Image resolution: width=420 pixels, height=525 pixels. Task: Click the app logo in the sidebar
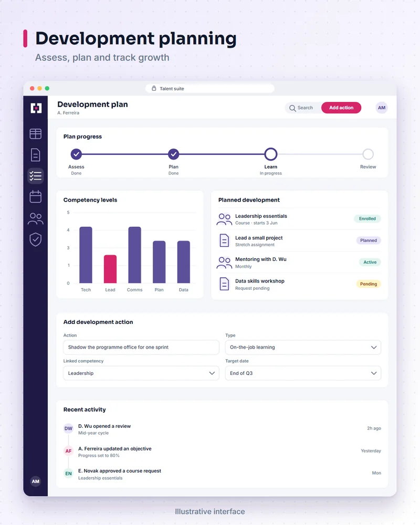pos(36,108)
